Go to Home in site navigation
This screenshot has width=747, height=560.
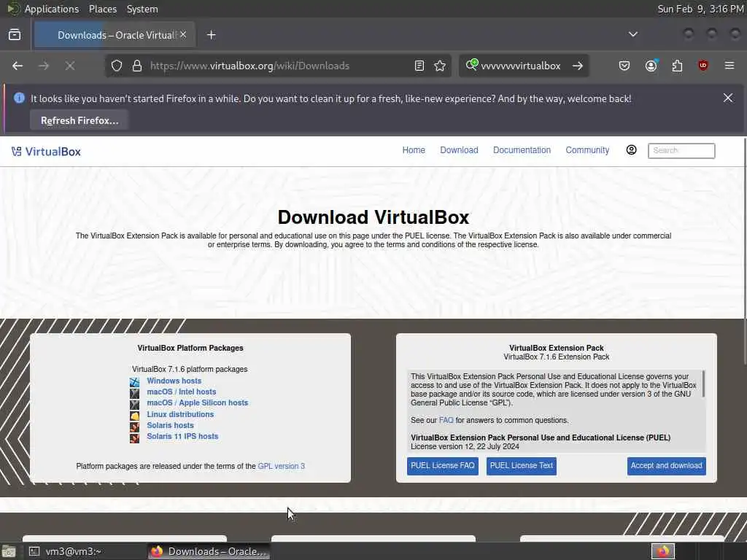point(414,150)
